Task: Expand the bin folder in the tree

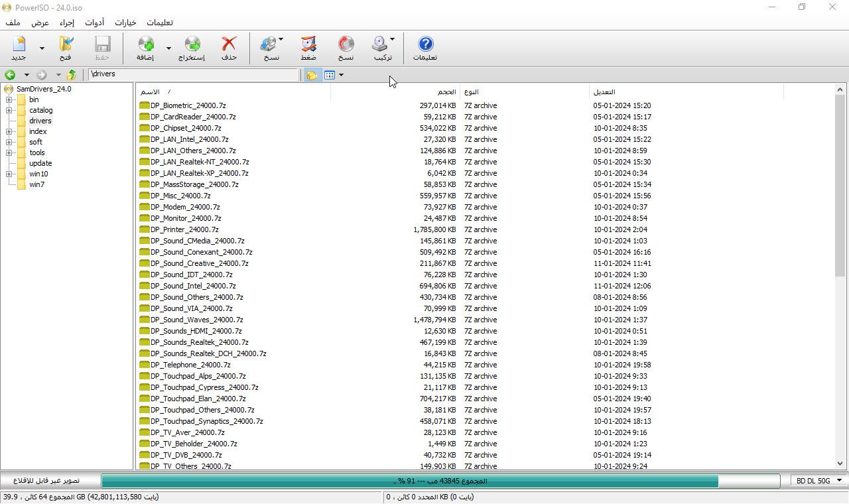Action: (9, 99)
